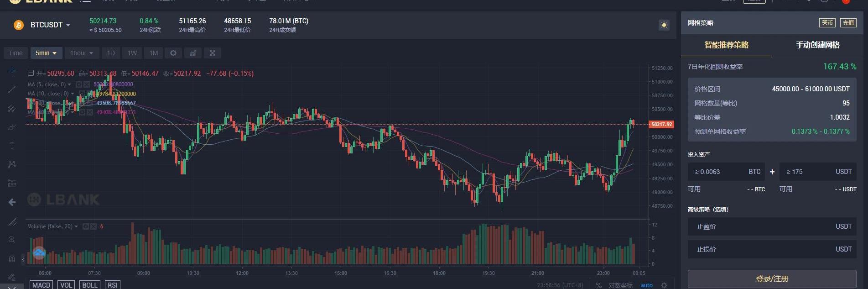Select the text annotation tool
Viewport: 868px width, 289px height.
12,146
